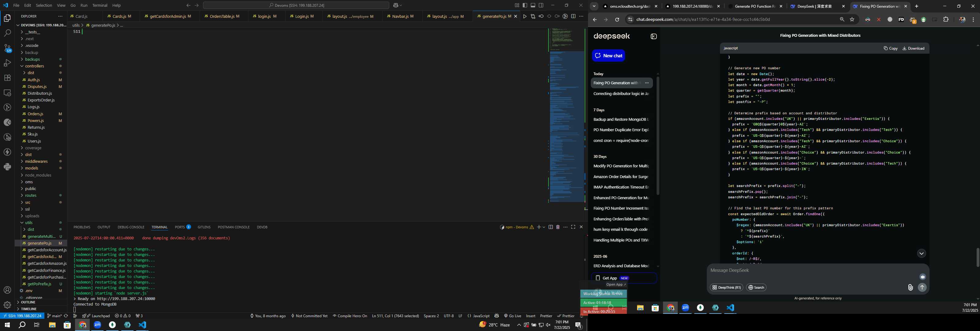Expand the backups folder

41,59
